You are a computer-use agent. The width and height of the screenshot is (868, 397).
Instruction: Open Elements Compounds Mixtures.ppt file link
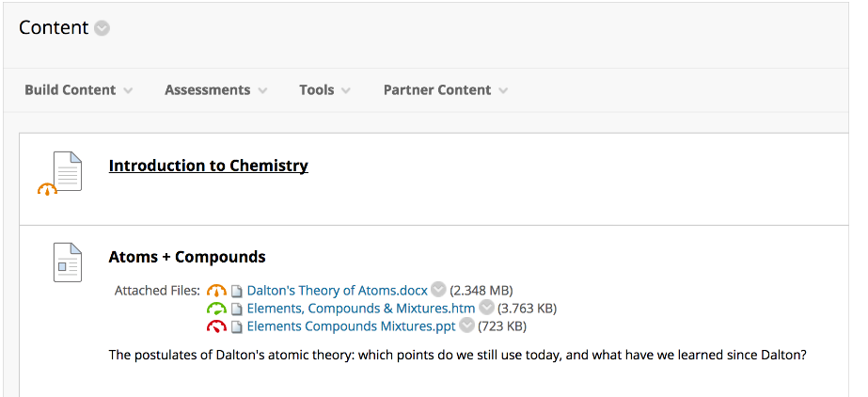tap(351, 326)
